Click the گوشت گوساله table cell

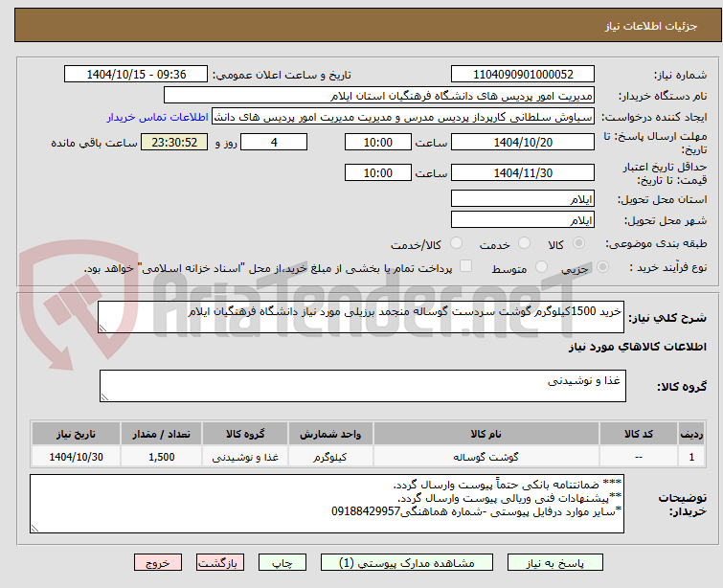click(x=486, y=457)
